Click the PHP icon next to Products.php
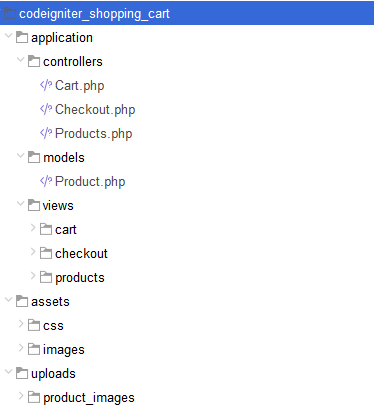Viewport: 374px width, 409px height. point(46,133)
